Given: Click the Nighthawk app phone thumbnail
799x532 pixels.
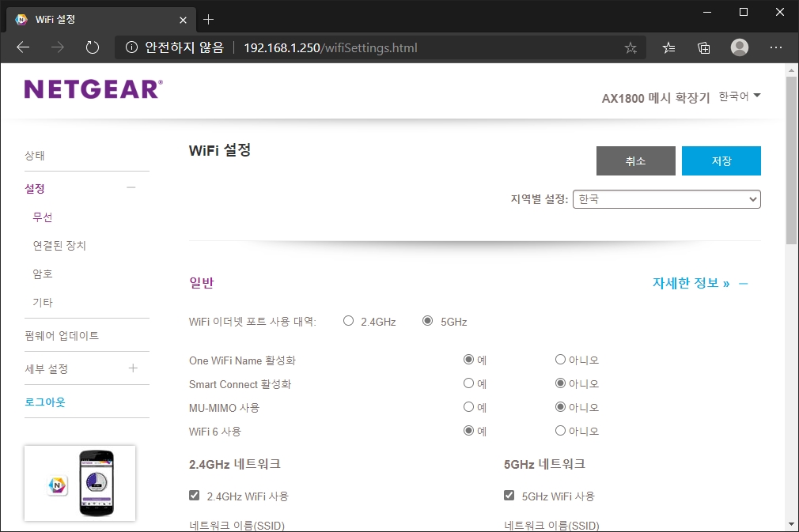Looking at the screenshot, I should point(80,483).
